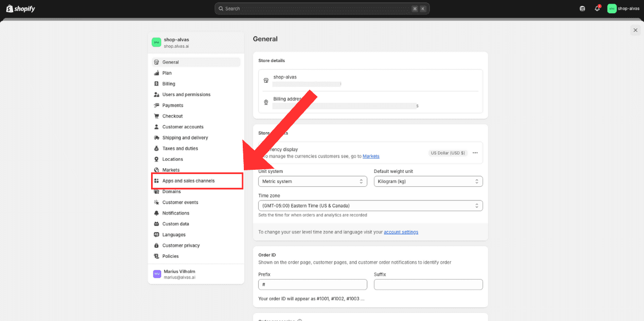Click the Markets globe icon in sidebar

click(156, 170)
